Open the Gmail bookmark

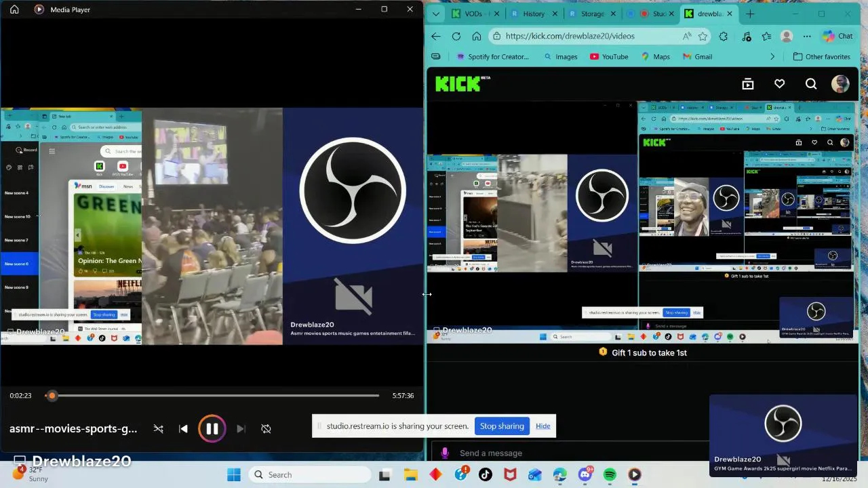[x=697, y=57]
